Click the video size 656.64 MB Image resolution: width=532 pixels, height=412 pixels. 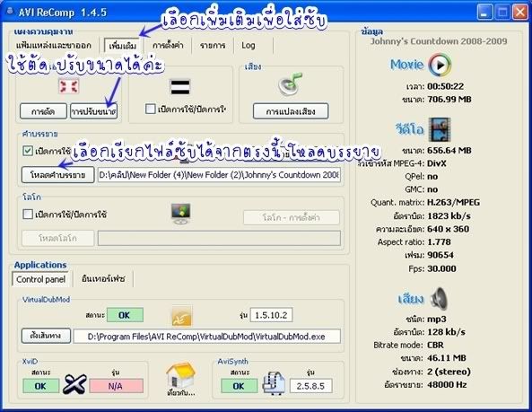449,150
